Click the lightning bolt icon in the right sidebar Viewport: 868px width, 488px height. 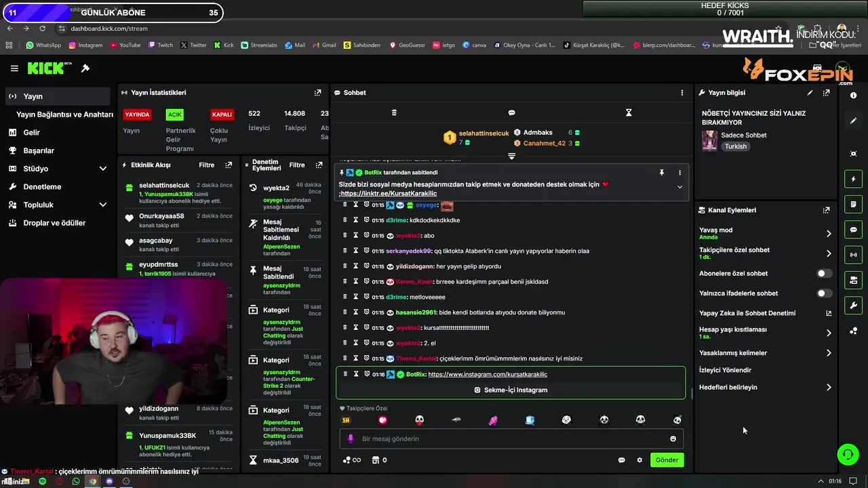tap(853, 179)
